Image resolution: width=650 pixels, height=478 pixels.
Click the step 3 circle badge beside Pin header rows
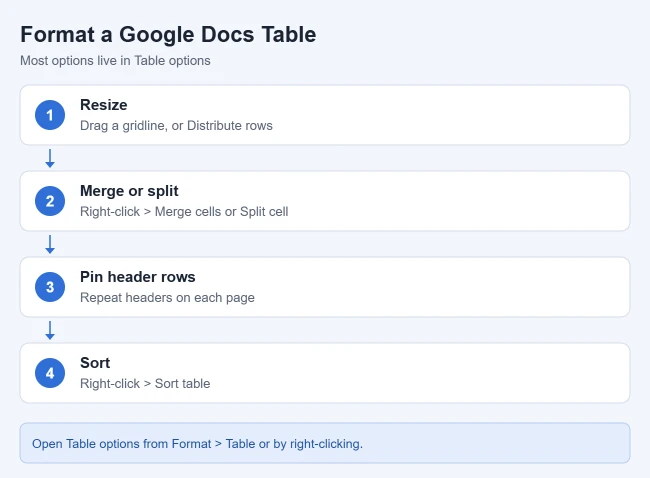tap(50, 287)
